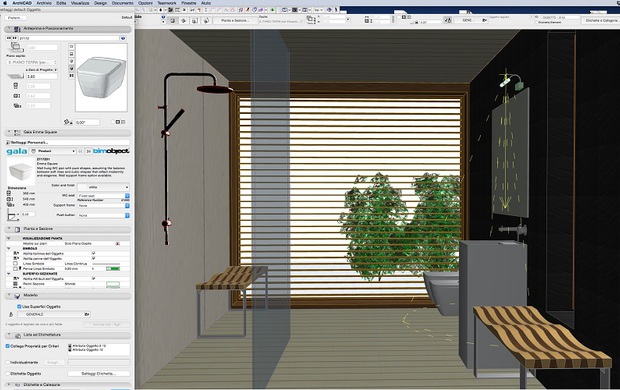This screenshot has width=620, height=390.
Task: Expand the Etichette e Categorie panel
Action: point(9,384)
